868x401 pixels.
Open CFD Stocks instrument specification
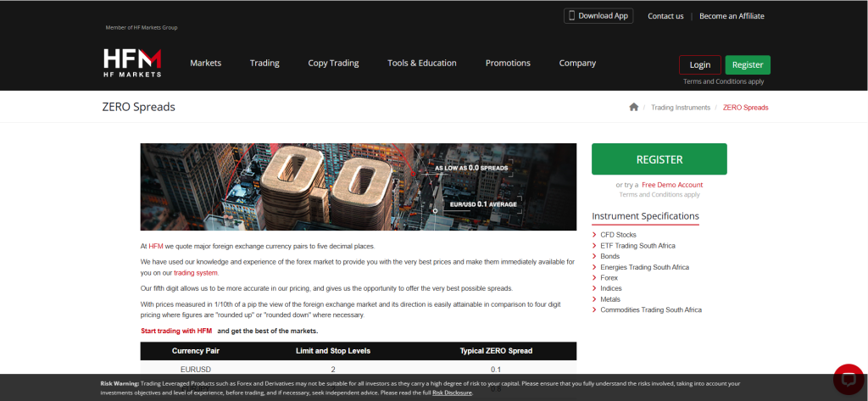618,235
